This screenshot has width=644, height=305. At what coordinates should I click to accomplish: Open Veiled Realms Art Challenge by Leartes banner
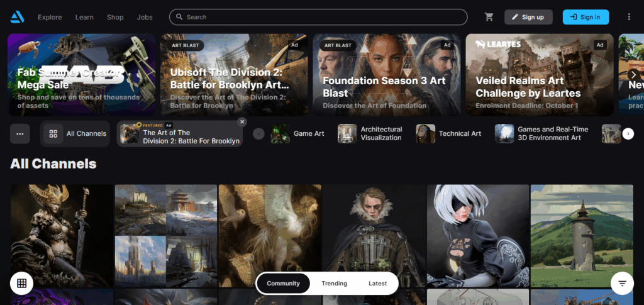(539, 75)
